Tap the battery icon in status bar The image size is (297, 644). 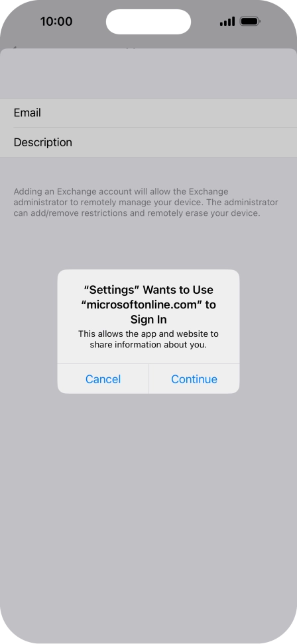(250, 21)
